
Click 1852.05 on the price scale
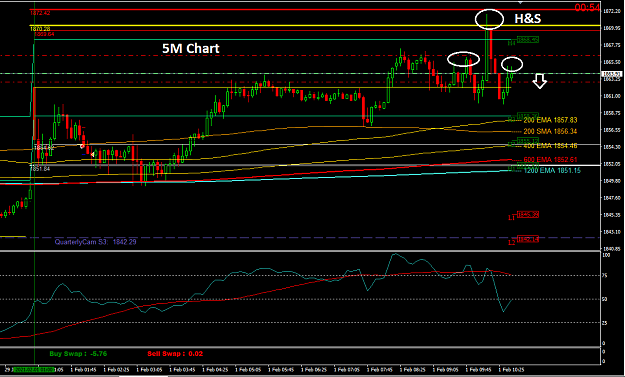click(x=611, y=164)
